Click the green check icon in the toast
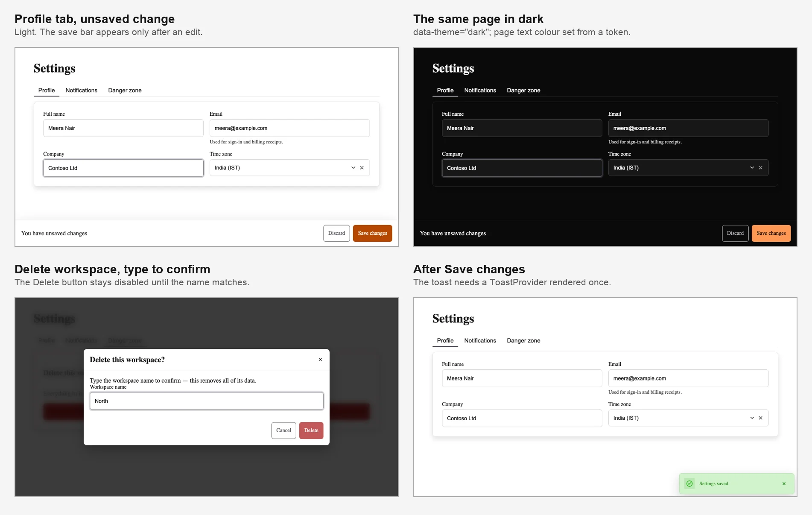This screenshot has width=812, height=515. 689,484
